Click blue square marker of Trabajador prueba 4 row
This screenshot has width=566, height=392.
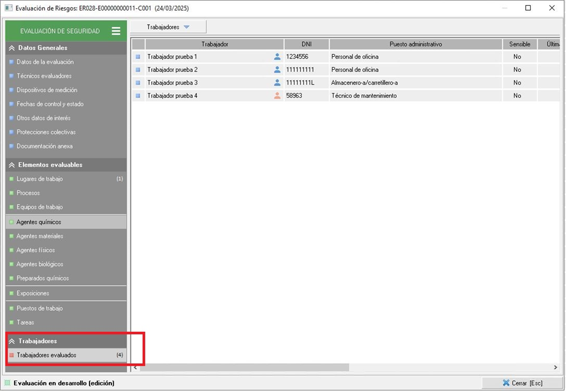pyautogui.click(x=138, y=95)
